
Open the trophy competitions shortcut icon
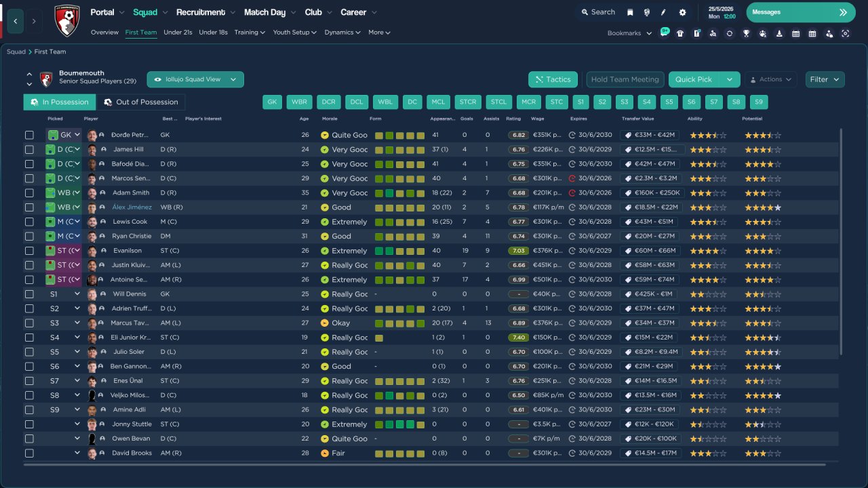pos(746,33)
